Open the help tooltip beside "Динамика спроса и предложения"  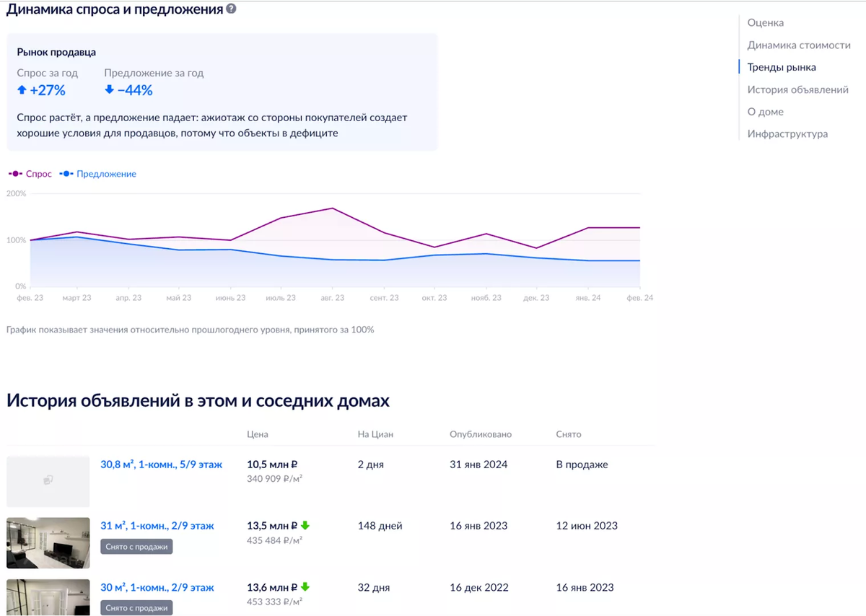[x=230, y=9]
